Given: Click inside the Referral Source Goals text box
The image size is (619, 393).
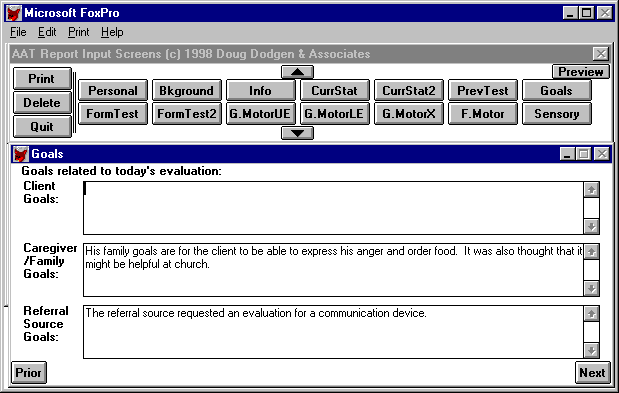Looking at the screenshot, I should 333,332.
